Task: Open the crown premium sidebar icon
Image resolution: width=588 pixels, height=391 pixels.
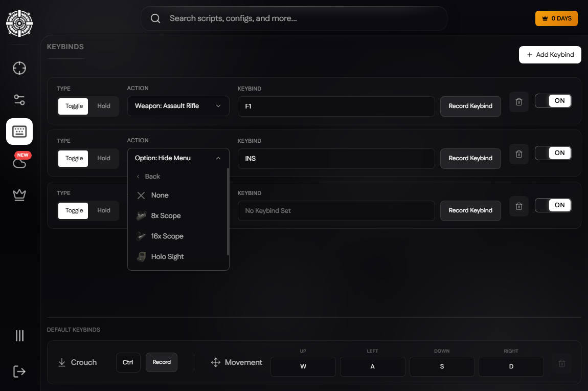Action: [19, 195]
